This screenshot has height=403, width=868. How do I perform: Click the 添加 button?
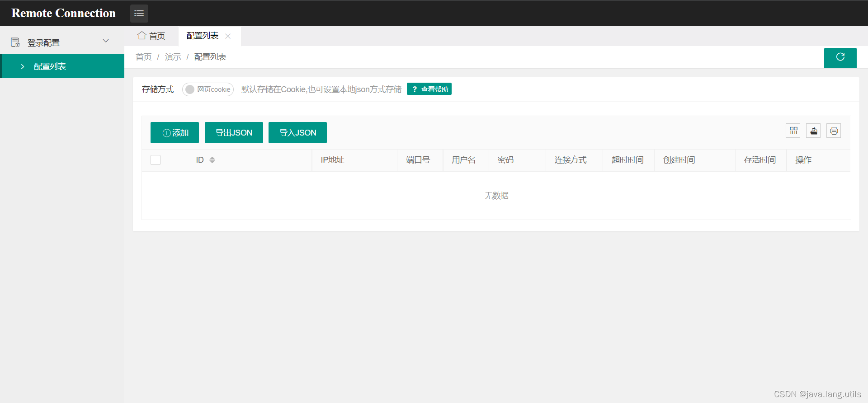175,133
